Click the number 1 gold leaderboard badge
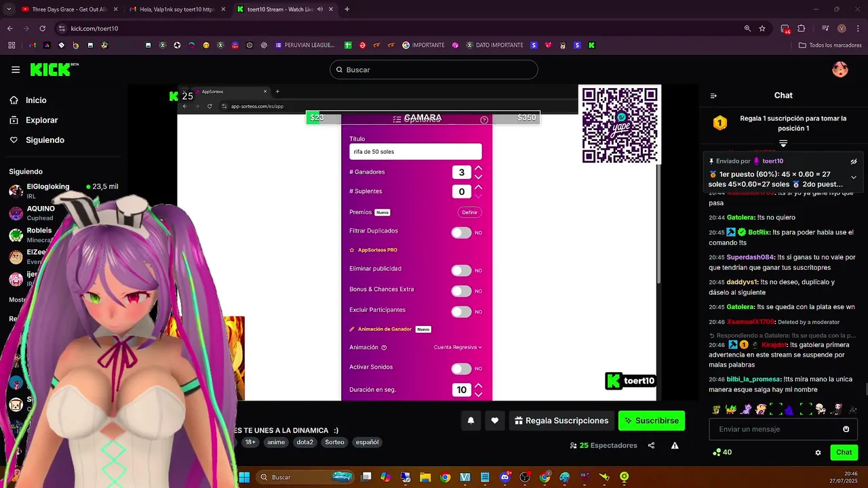Image resolution: width=868 pixels, height=488 pixels. (x=719, y=123)
